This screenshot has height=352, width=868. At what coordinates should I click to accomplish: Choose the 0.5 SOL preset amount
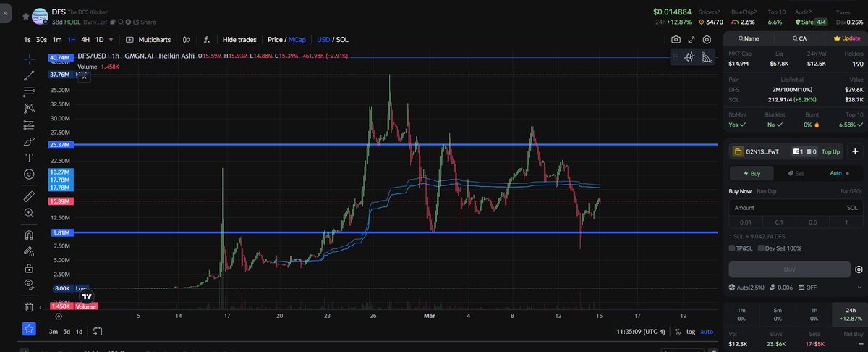point(813,222)
